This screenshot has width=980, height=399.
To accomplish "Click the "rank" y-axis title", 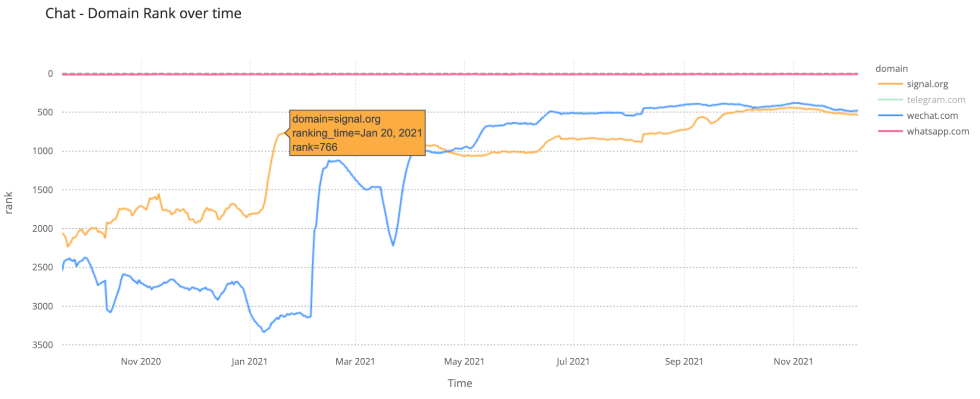I will click(8, 203).
